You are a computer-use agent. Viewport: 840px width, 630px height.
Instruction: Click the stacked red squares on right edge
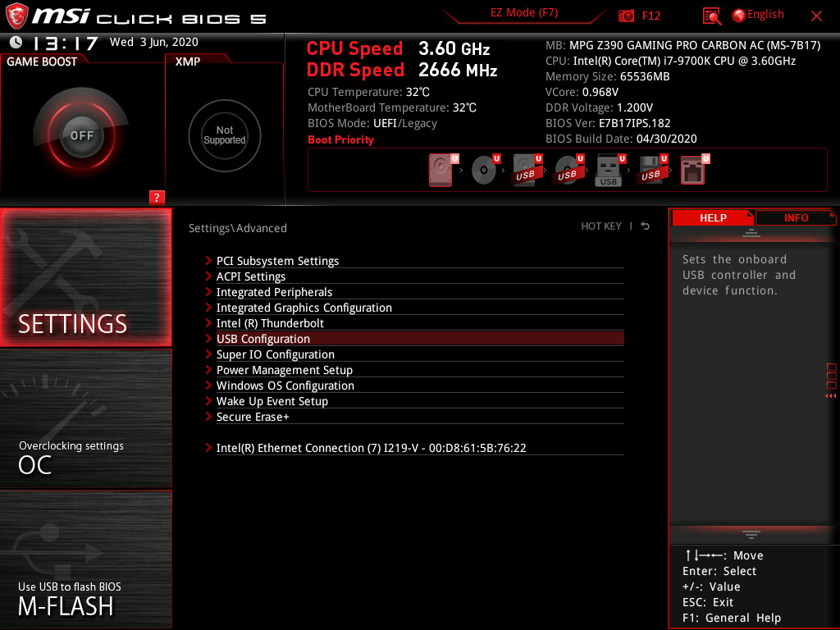[x=832, y=376]
